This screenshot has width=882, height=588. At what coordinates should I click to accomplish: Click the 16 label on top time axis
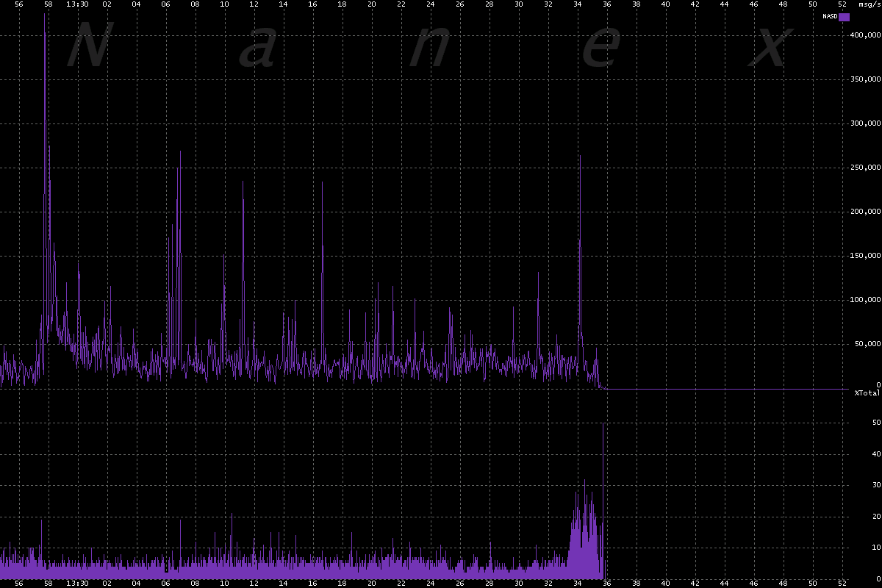coord(313,4)
